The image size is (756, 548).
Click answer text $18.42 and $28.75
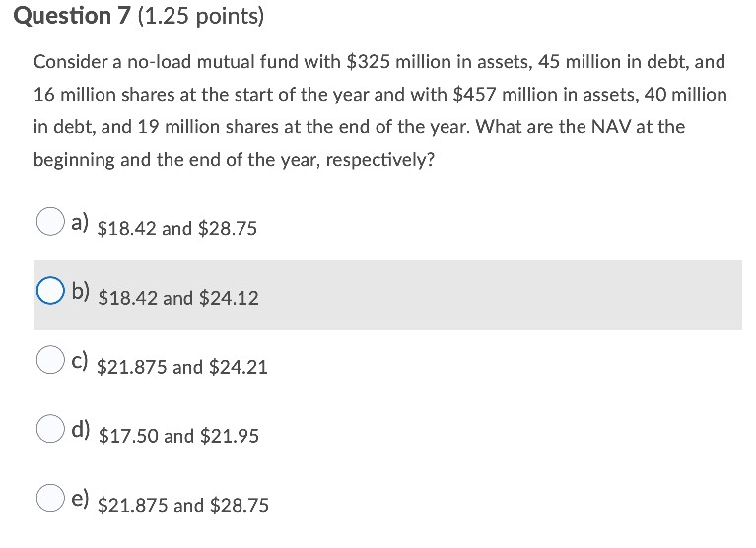point(177,228)
